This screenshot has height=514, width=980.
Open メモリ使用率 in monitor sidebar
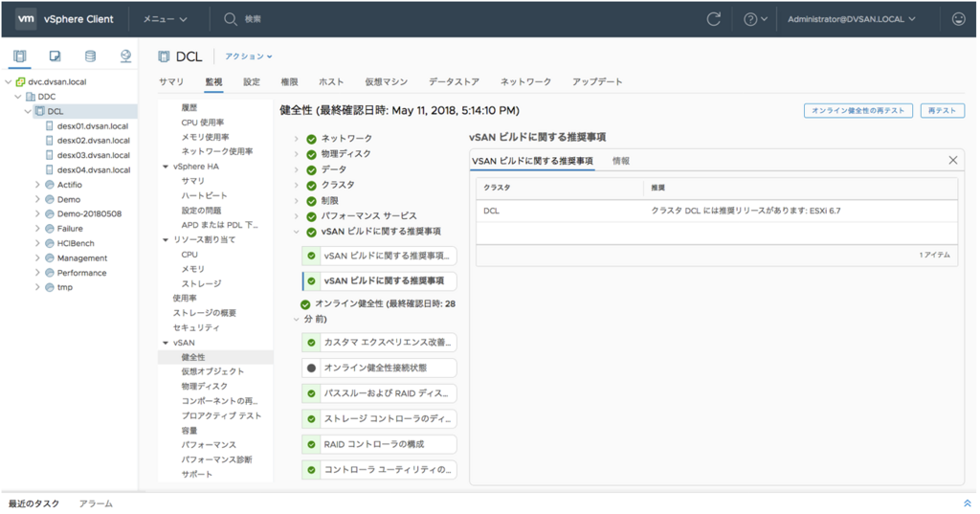coord(205,137)
